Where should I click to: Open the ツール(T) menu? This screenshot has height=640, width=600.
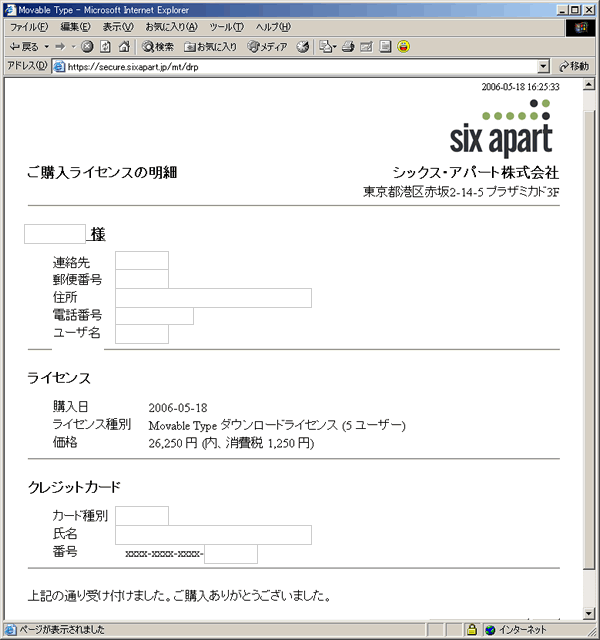[x=227, y=27]
